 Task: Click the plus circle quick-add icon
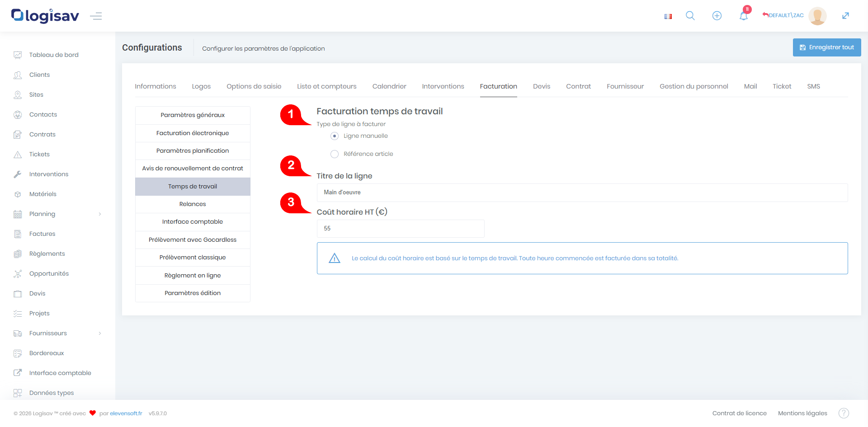[x=717, y=16]
